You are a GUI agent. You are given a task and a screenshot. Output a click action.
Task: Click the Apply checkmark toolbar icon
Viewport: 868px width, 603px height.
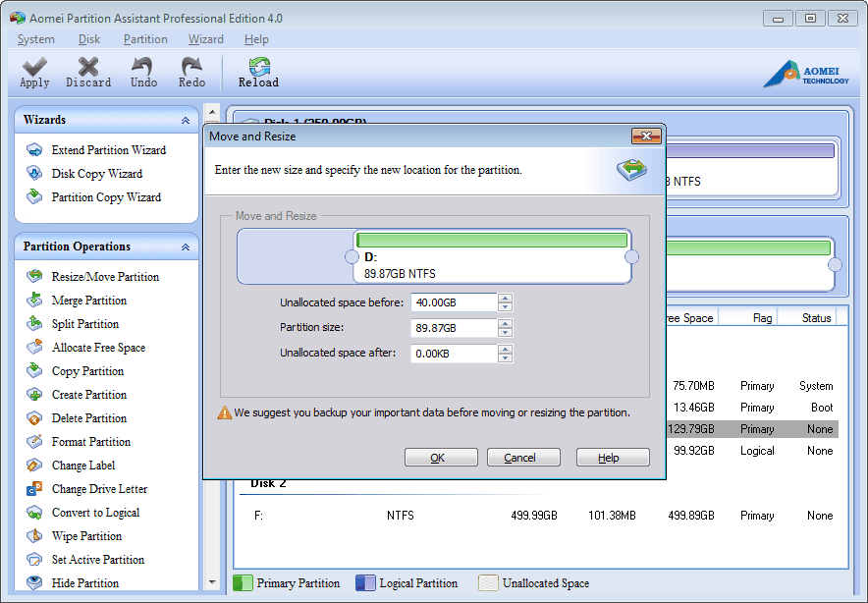click(34, 67)
